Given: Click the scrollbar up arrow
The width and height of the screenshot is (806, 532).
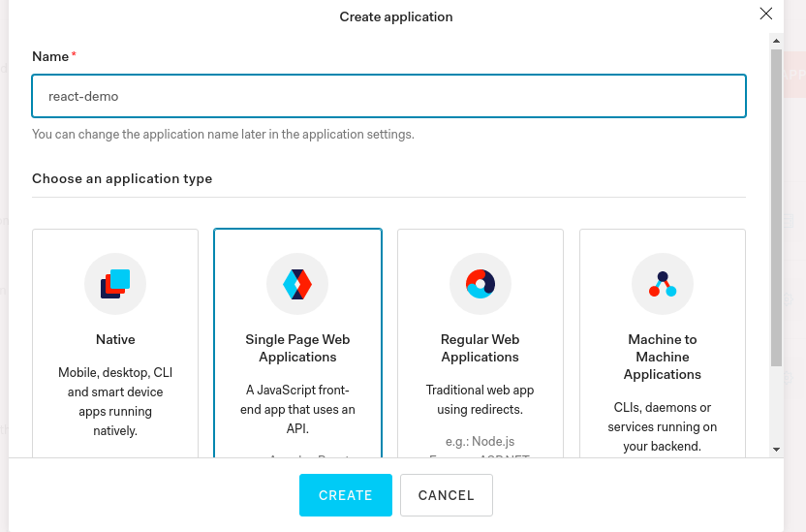Looking at the screenshot, I should (x=776, y=41).
